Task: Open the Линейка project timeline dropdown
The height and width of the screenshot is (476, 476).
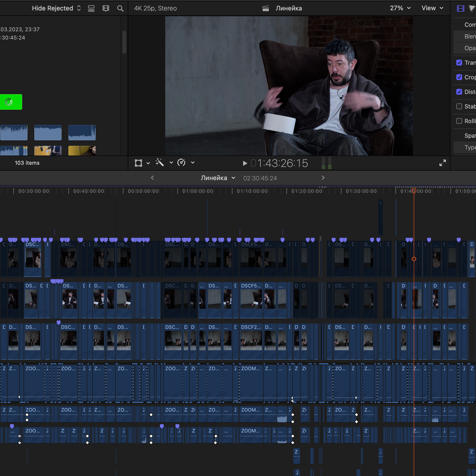Action: 218,178
